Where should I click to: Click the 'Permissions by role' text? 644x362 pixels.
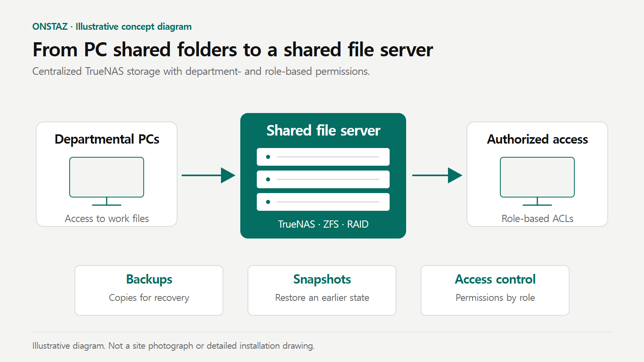pyautogui.click(x=495, y=298)
